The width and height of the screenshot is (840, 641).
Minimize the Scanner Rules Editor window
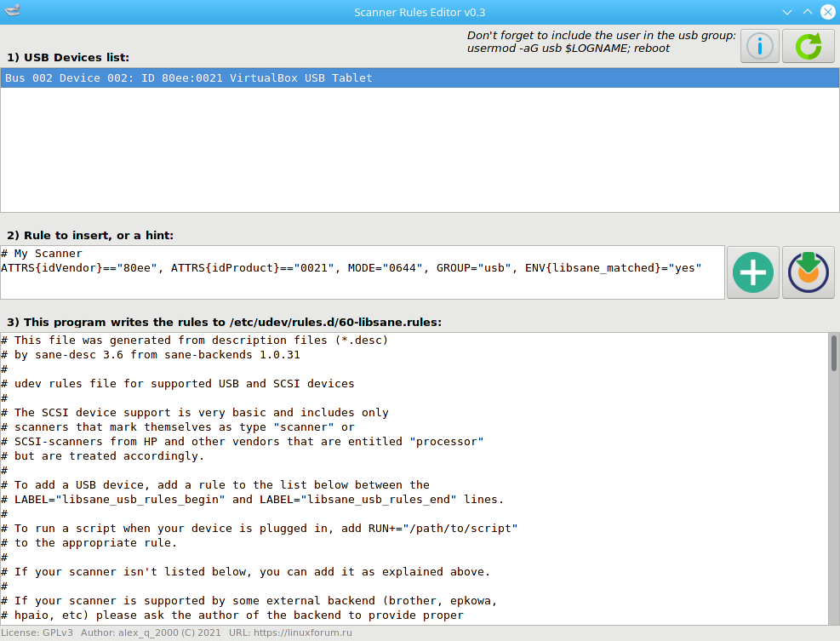pyautogui.click(x=786, y=12)
